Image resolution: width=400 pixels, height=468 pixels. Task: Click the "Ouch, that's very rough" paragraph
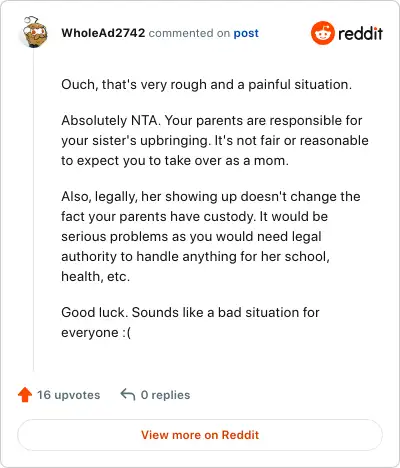click(207, 85)
